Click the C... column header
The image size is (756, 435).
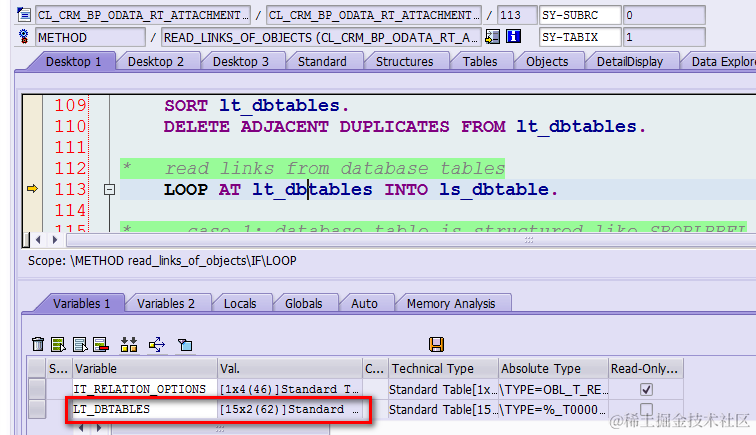[x=375, y=368]
